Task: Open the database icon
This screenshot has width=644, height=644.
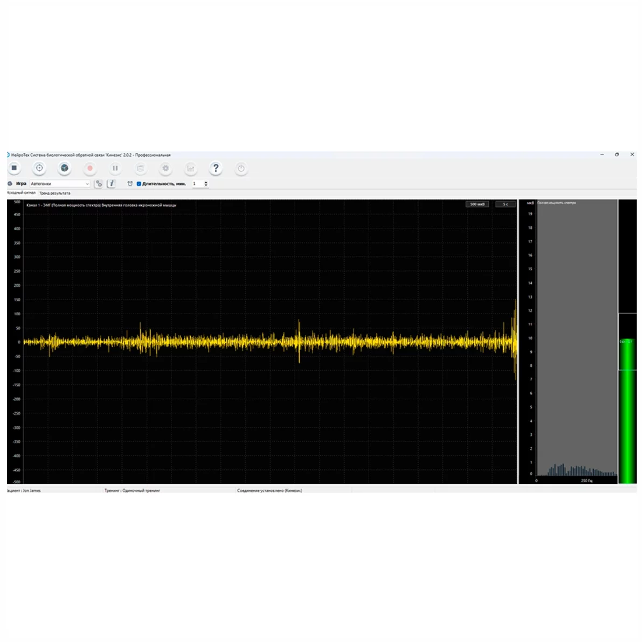Action: coord(141,168)
